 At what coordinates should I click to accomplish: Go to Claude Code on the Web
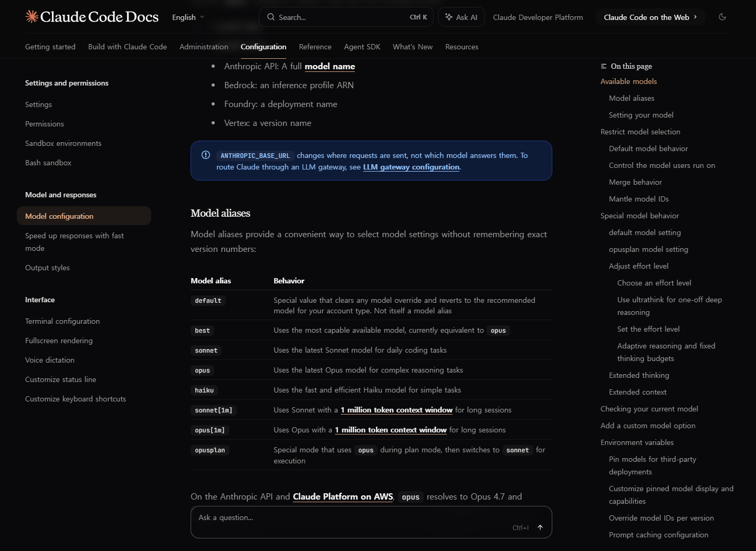[650, 17]
